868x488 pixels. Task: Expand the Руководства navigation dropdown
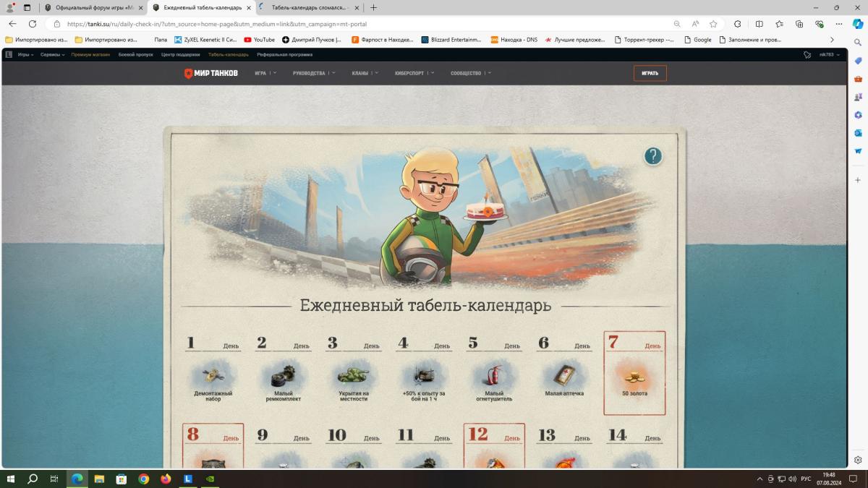coord(314,73)
